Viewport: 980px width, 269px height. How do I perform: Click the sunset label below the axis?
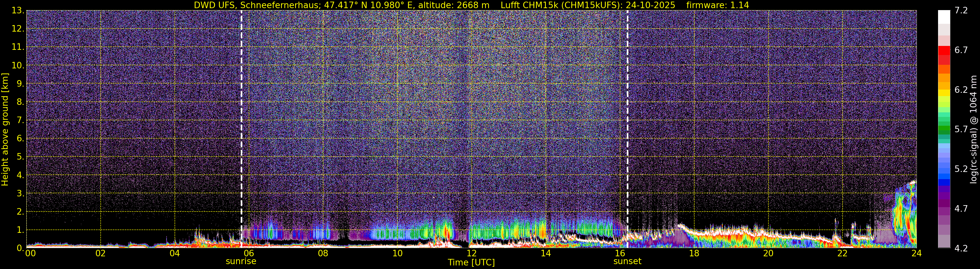(627, 262)
